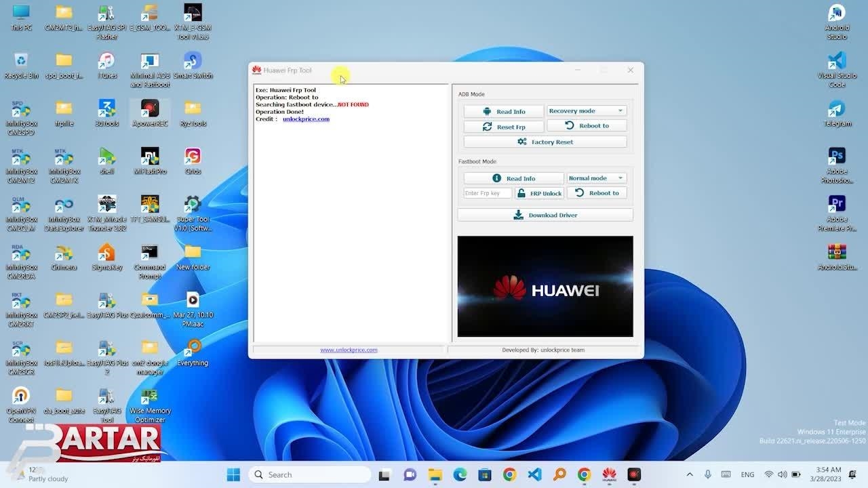Open www.unlockprice.com footer link

coord(349,350)
